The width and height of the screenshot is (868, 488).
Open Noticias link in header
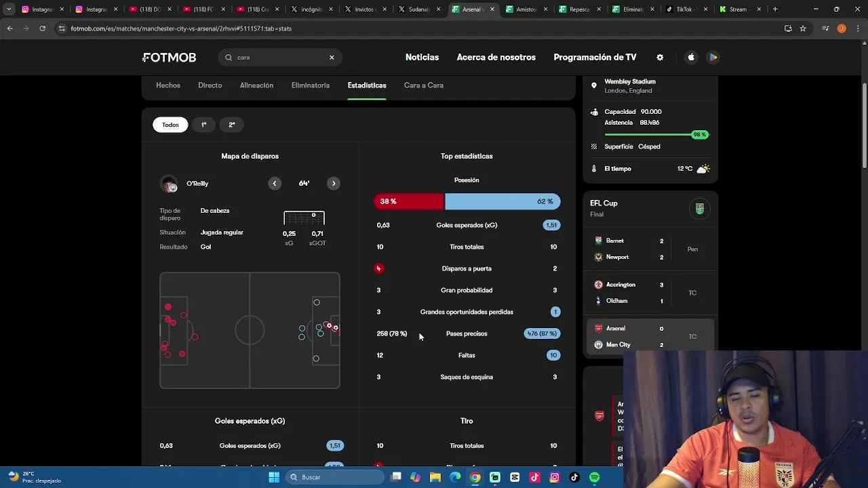[422, 58]
